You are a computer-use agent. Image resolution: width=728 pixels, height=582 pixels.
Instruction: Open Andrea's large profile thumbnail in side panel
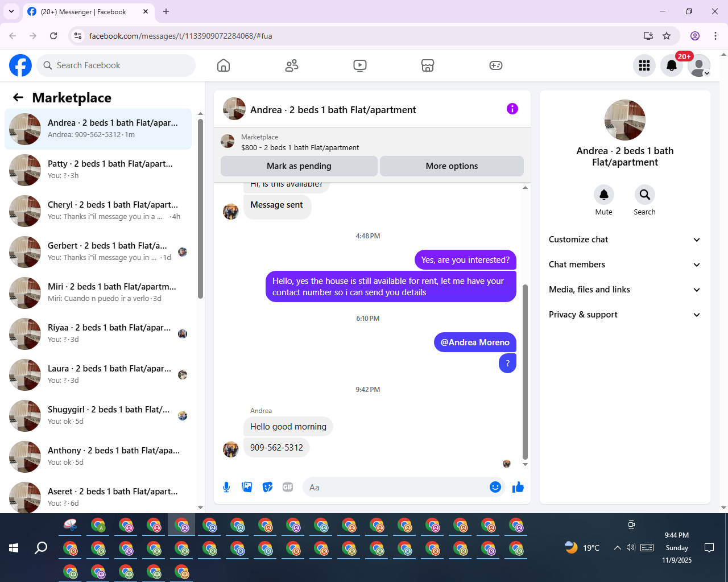click(x=625, y=120)
